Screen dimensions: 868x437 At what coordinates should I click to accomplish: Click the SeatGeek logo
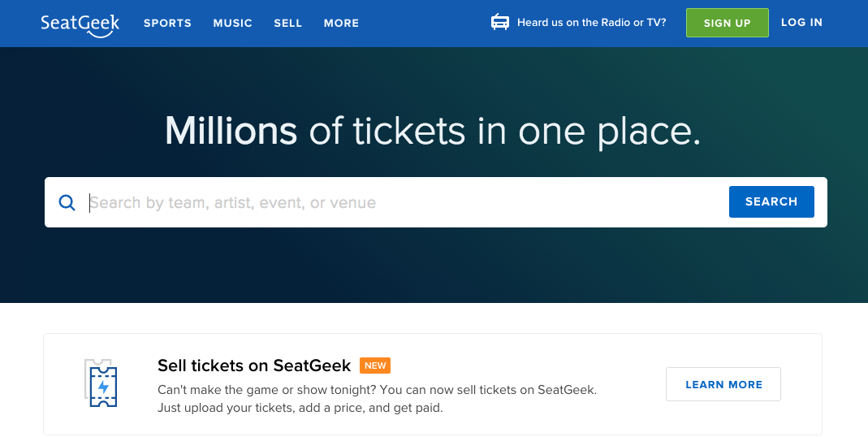click(80, 24)
